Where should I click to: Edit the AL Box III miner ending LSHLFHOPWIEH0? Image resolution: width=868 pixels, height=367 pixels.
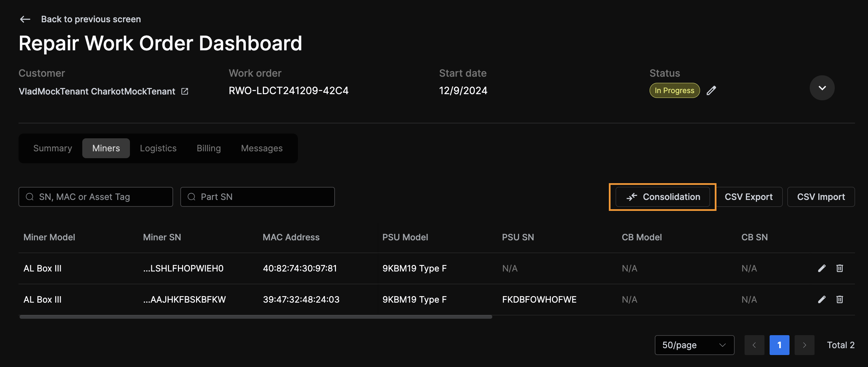tap(821, 268)
